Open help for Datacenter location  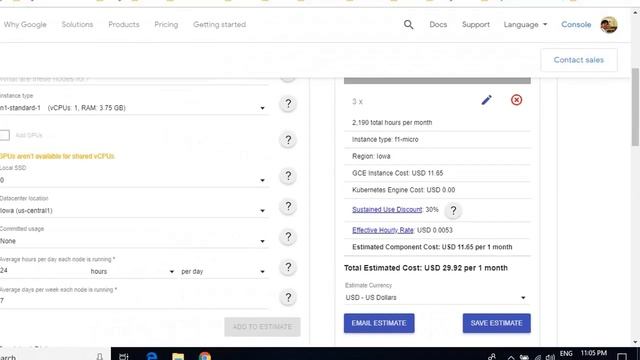288,207
